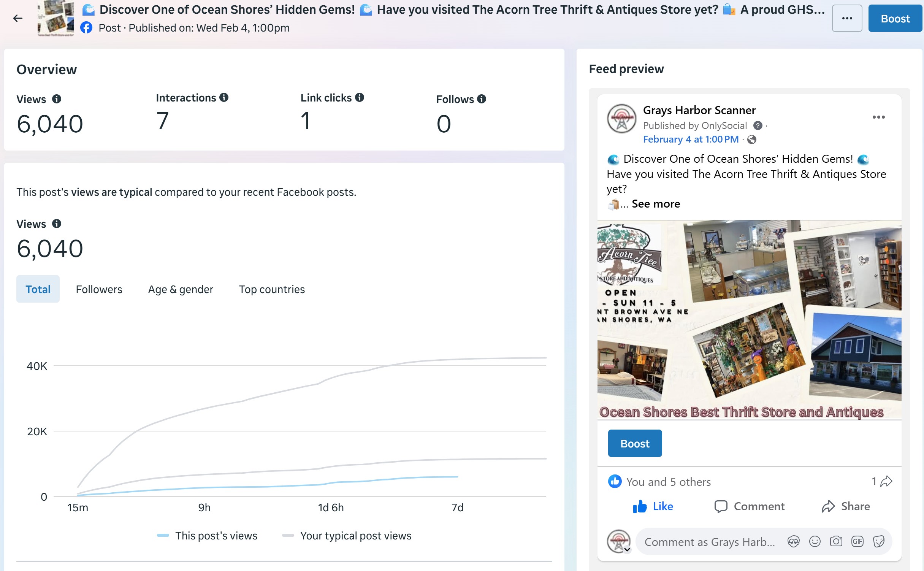Click the Share button on the post
Screen dimensions: 924x571
[846, 506]
